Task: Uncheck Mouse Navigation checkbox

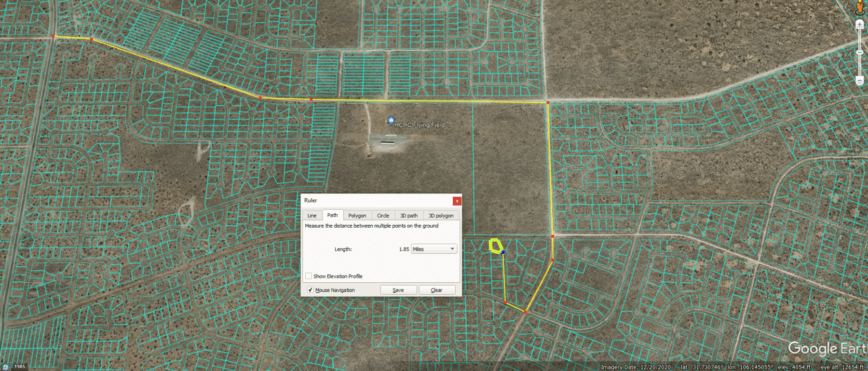Action: 310,290
